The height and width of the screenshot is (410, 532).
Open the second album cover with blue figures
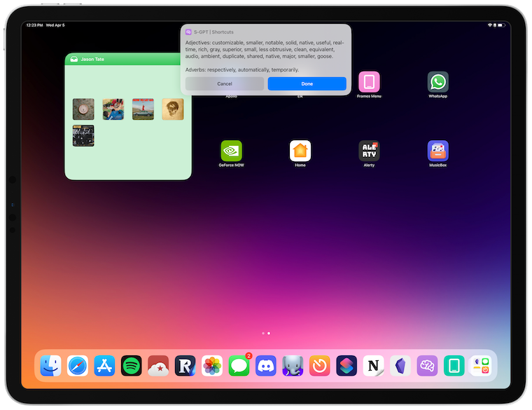click(113, 109)
